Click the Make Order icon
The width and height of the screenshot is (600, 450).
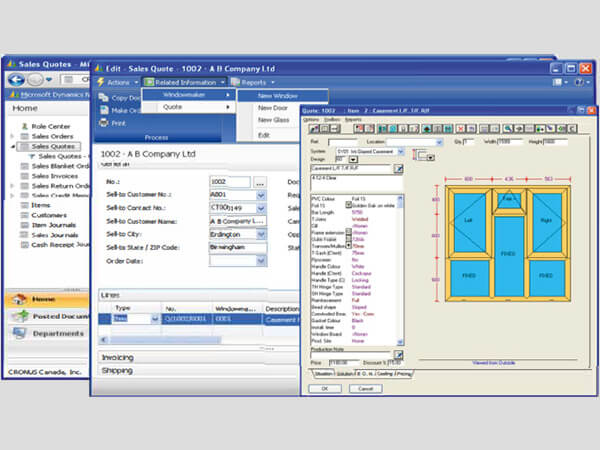click(x=104, y=111)
